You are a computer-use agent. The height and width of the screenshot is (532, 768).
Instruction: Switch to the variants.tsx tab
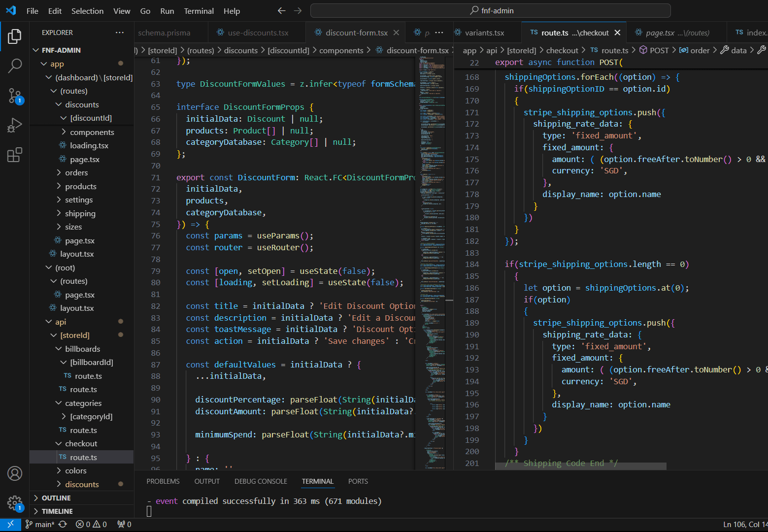click(x=485, y=32)
